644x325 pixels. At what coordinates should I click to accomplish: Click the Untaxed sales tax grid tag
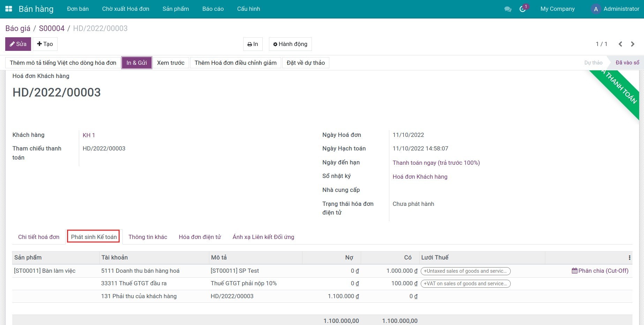coord(465,271)
